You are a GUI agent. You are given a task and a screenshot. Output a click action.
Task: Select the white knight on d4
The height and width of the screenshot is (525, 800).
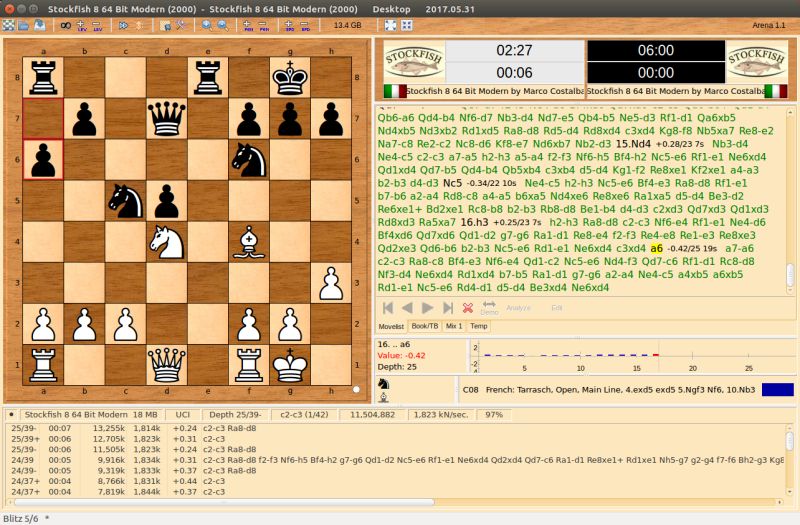pos(166,242)
